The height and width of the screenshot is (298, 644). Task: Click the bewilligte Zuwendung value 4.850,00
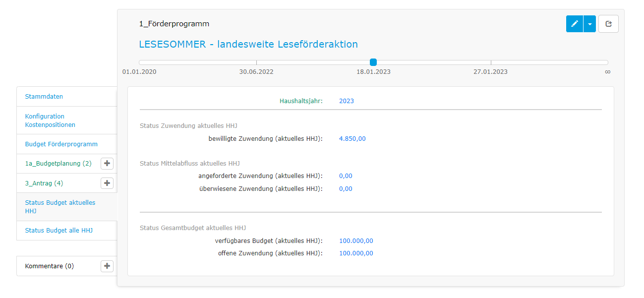[x=352, y=138]
